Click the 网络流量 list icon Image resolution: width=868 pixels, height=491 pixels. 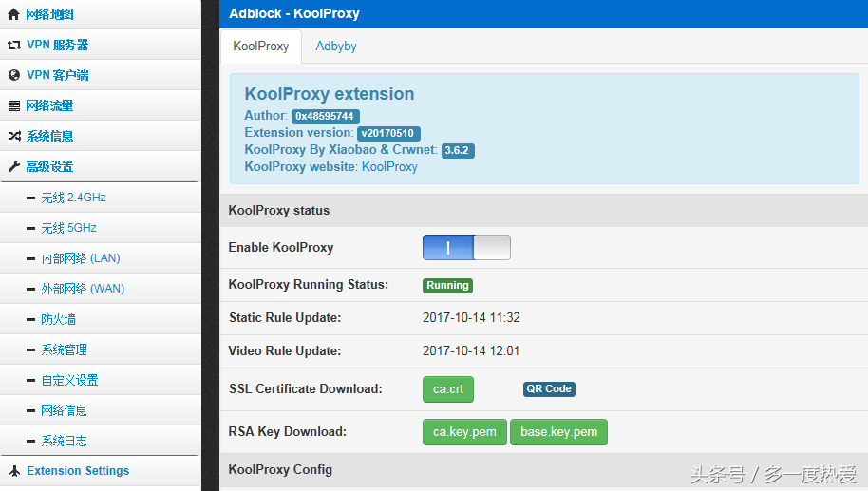(14, 105)
